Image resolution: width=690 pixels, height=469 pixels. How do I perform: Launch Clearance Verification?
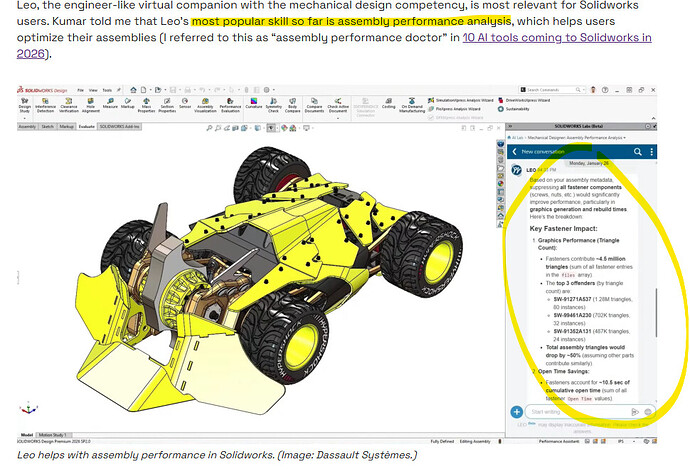point(69,105)
